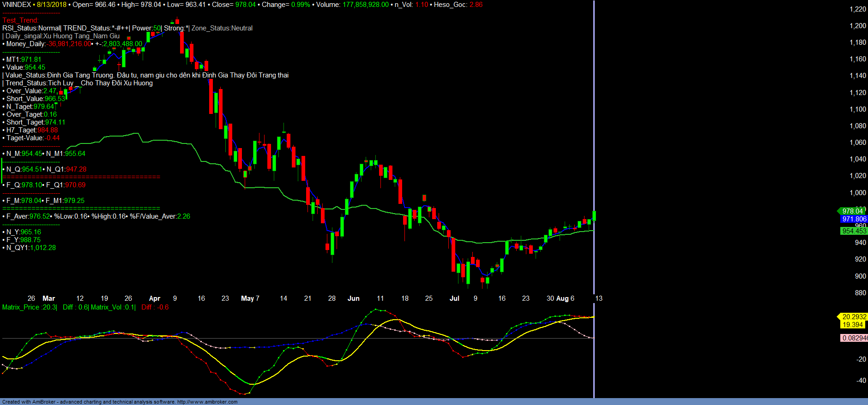Screen dimensions: 868x405
Task: Click the red H7_Taget value 984.88
Action: pyautogui.click(x=48, y=130)
